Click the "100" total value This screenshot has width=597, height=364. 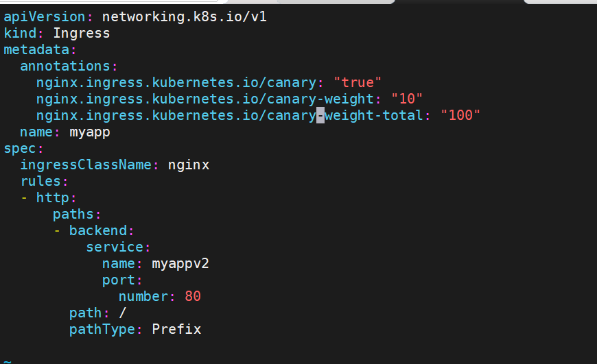(x=460, y=115)
